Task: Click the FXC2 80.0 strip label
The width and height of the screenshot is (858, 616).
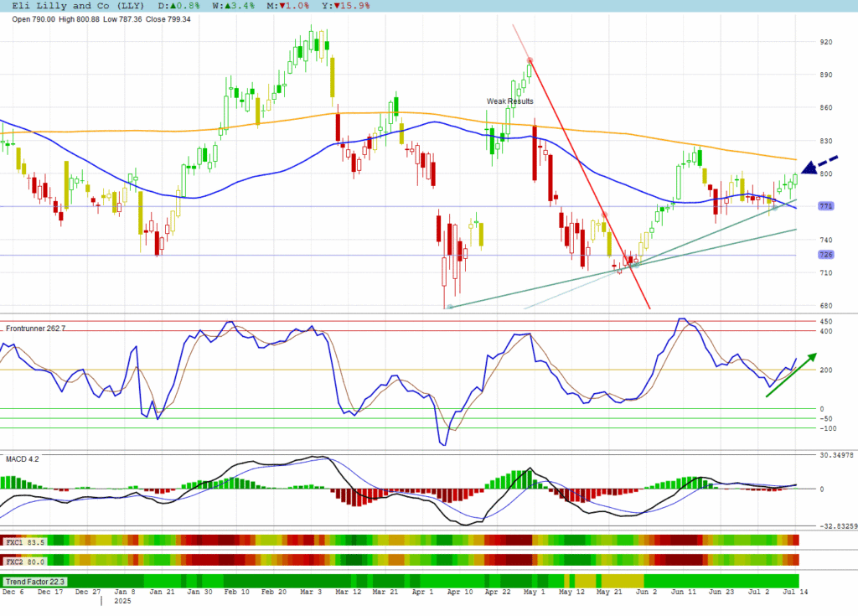Action: tap(24, 562)
